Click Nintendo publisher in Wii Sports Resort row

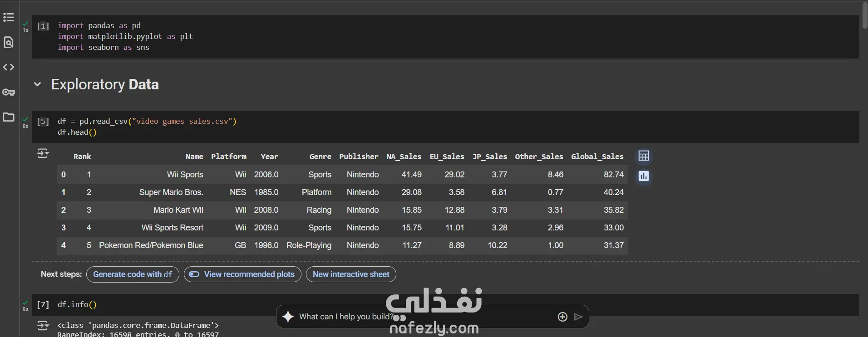click(x=363, y=228)
